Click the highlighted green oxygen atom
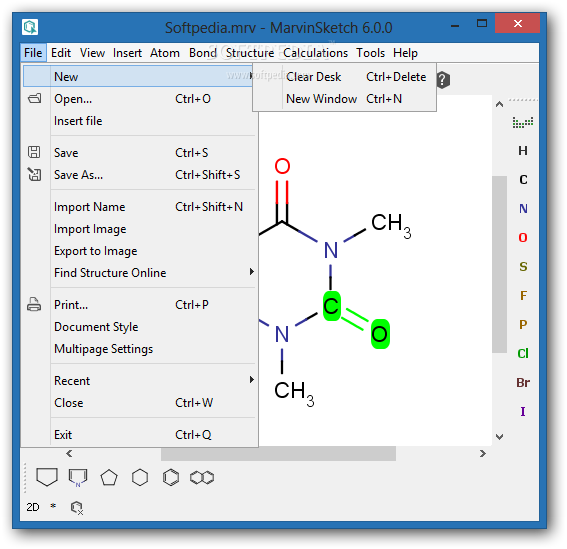Screen dimensions: 567x549 [380, 334]
